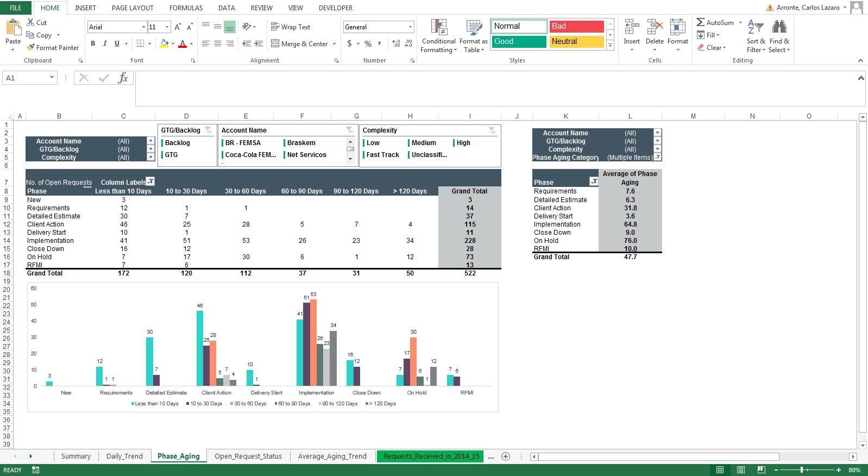Click in the formula bar input
This screenshot has height=476, width=868.
tap(494, 88)
